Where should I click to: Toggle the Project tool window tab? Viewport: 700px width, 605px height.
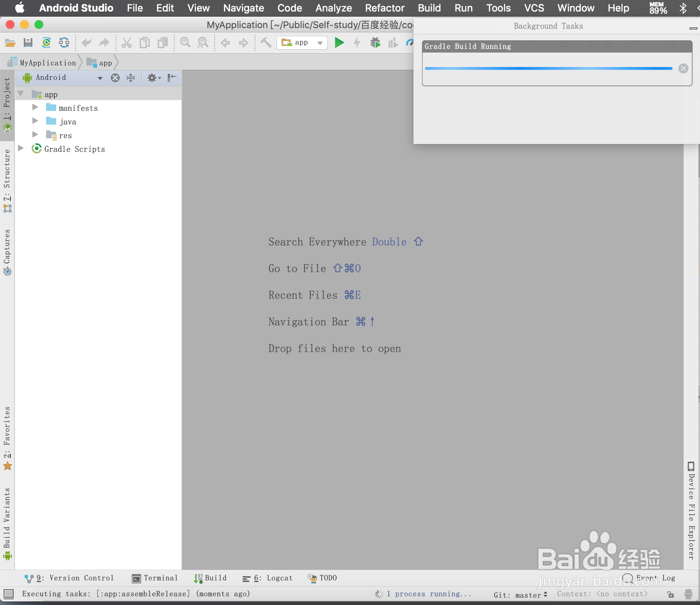pyautogui.click(x=7, y=104)
